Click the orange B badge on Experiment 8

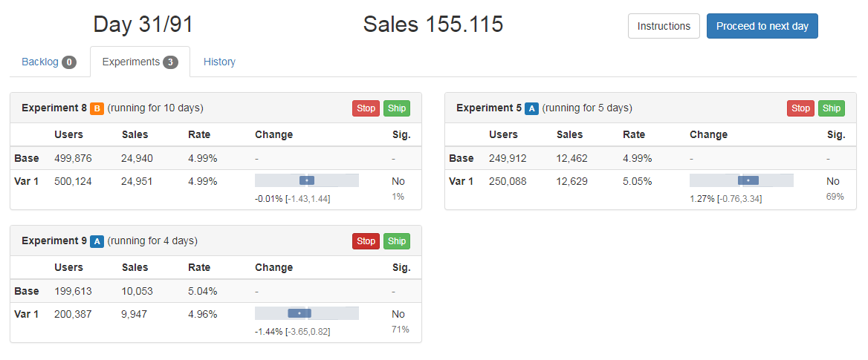point(97,108)
